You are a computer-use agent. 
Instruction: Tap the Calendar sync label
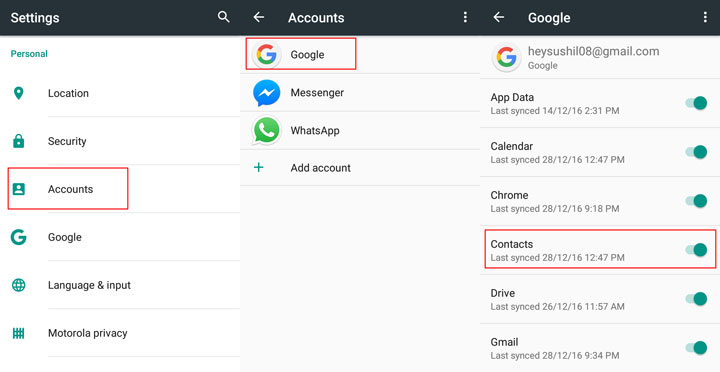pyautogui.click(x=512, y=146)
